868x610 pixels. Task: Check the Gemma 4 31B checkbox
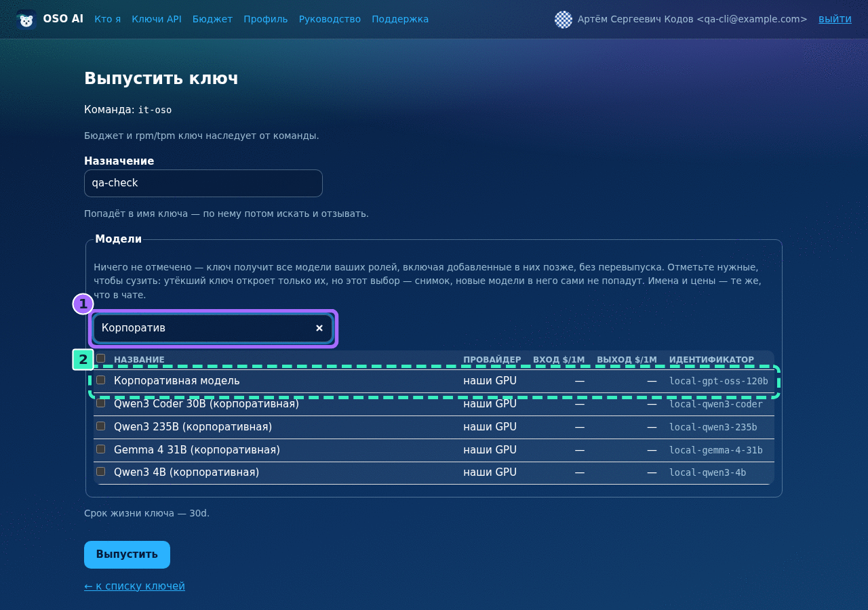tap(101, 449)
